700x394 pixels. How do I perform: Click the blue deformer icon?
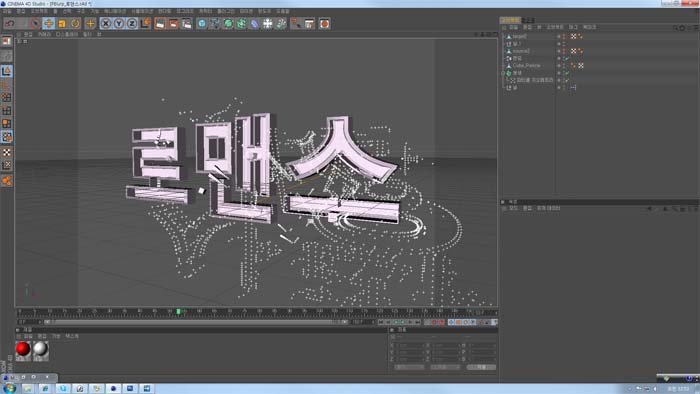point(254,23)
